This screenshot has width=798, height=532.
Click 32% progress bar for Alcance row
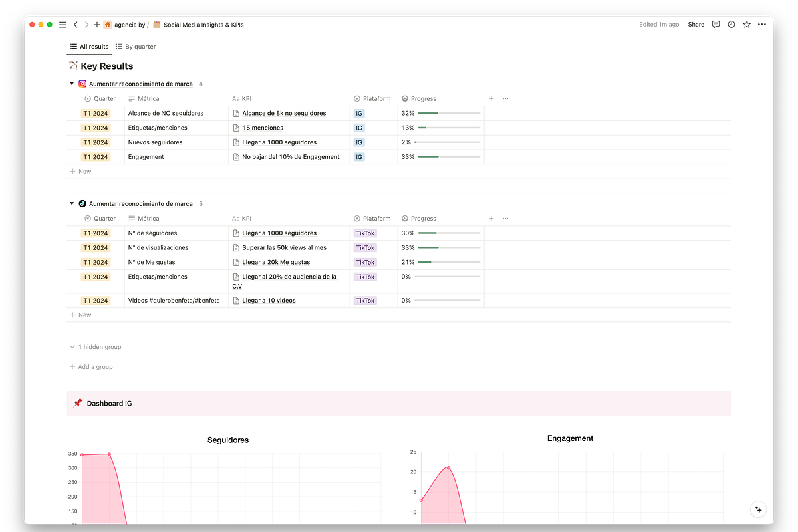pyautogui.click(x=449, y=113)
